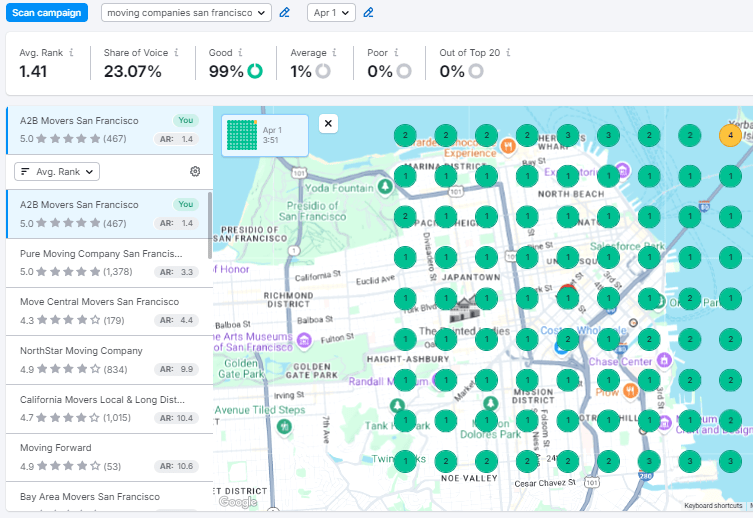Open Keyboard shortcuts link on map
The image size is (753, 518).
tap(713, 506)
